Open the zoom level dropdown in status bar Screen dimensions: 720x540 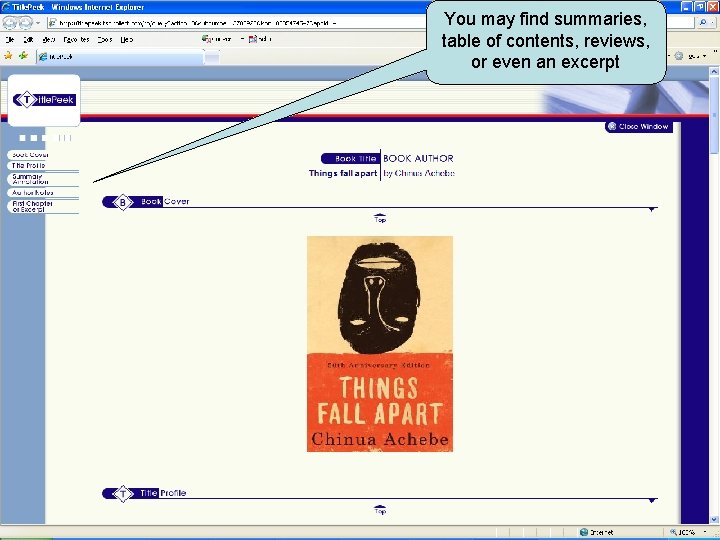[705, 532]
